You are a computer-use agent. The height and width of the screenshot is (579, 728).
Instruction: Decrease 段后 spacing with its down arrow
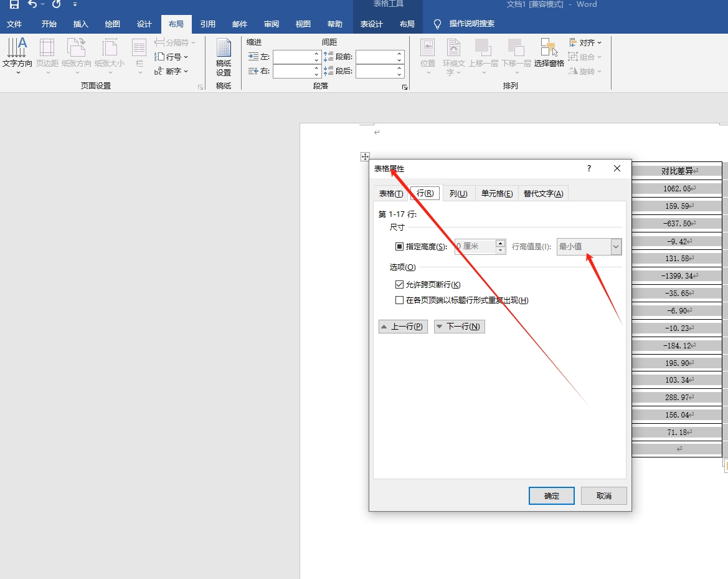click(399, 74)
